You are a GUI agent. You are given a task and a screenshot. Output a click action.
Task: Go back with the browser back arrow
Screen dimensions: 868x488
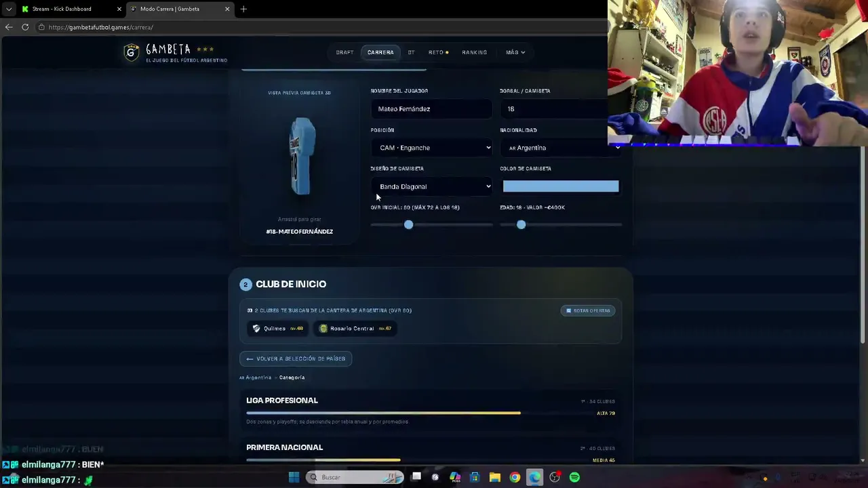[x=9, y=27]
